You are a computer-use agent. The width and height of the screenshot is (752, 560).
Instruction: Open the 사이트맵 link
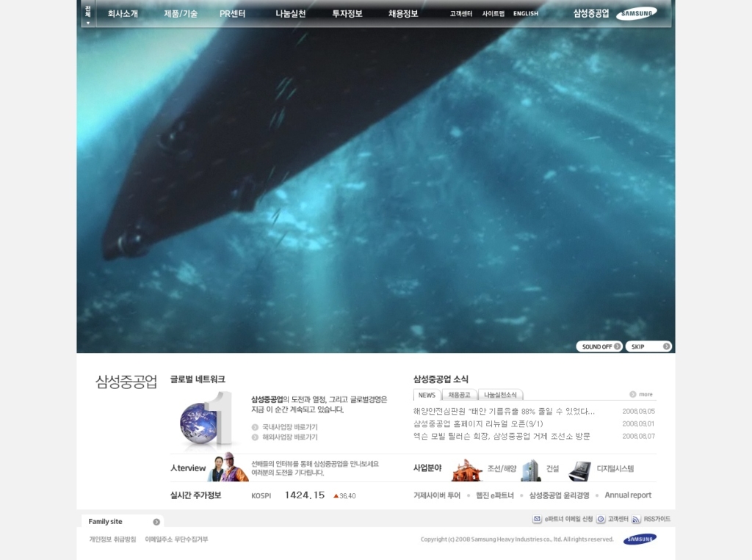[493, 14]
